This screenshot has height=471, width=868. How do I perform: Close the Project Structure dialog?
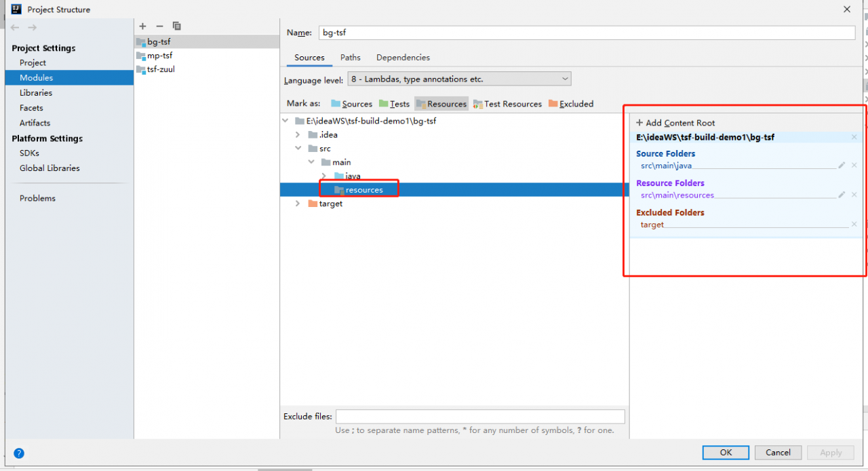point(847,10)
